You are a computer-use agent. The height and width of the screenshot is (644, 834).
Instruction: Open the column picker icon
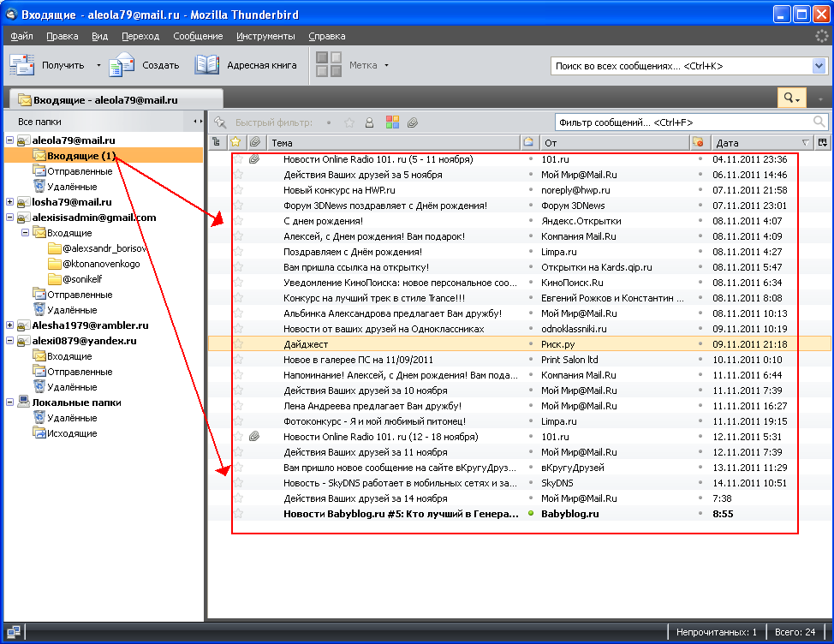coord(822,142)
